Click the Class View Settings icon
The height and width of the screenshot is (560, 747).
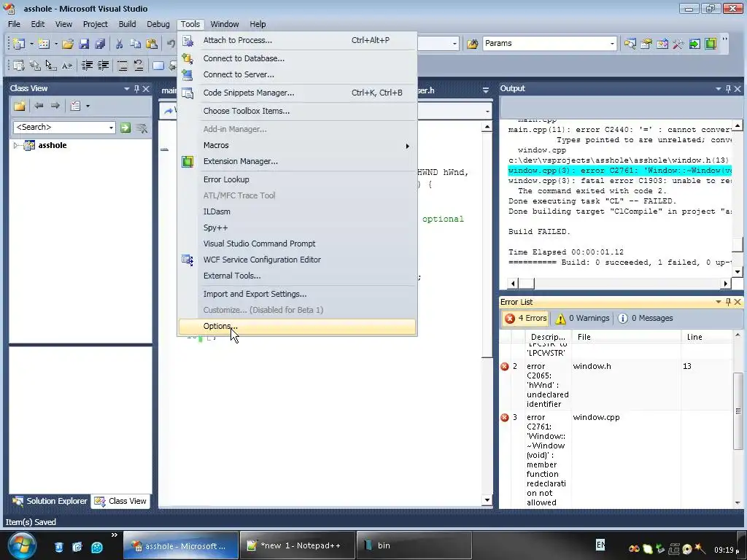tap(75, 106)
